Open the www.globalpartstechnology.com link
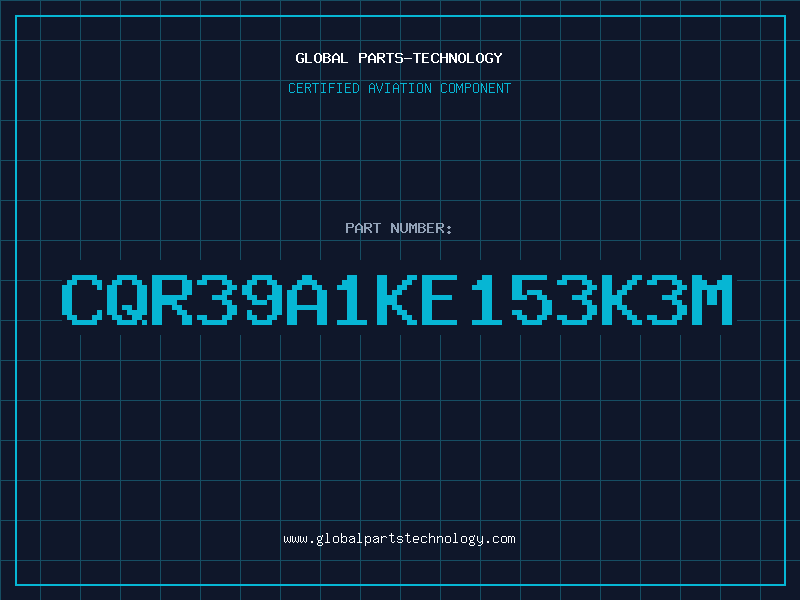The width and height of the screenshot is (800, 600). point(399,539)
